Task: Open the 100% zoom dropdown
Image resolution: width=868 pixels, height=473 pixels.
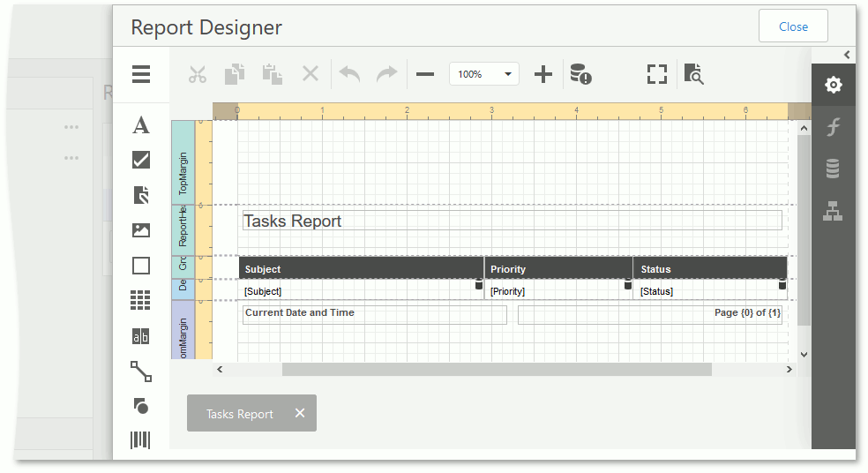Action: pyautogui.click(x=484, y=74)
